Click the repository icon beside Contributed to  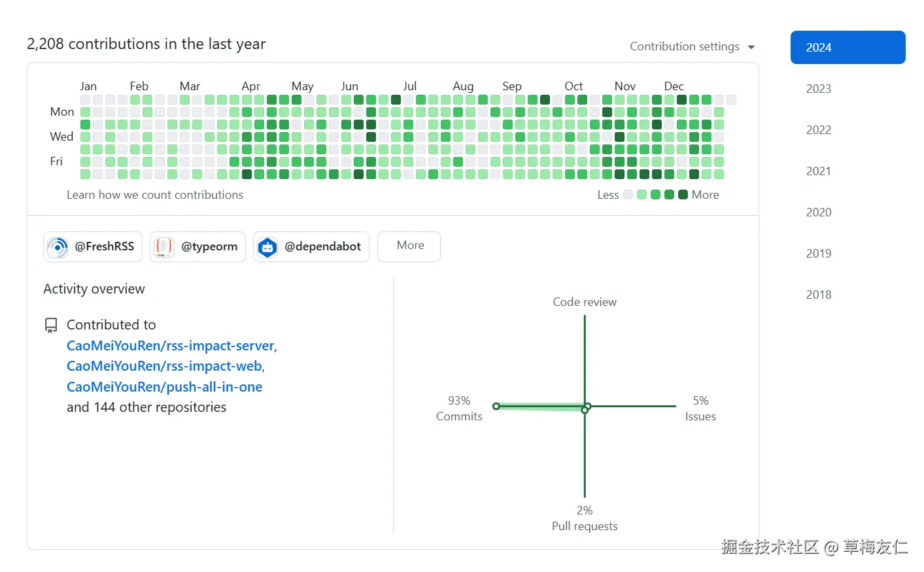(51, 325)
